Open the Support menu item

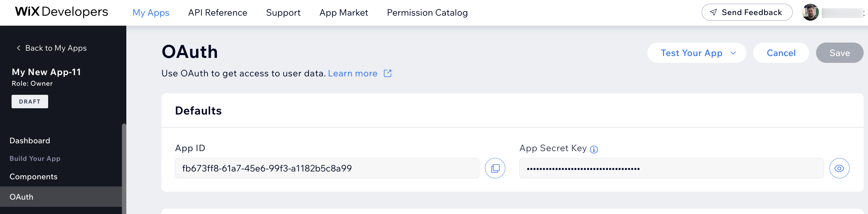click(x=283, y=13)
